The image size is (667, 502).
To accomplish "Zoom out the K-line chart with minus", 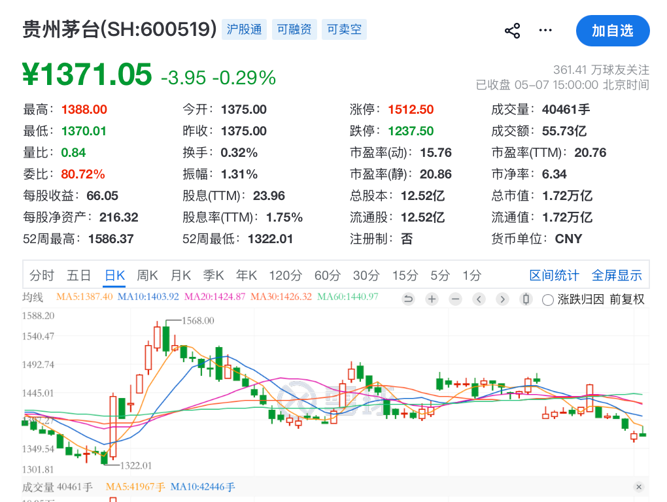I will [455, 299].
